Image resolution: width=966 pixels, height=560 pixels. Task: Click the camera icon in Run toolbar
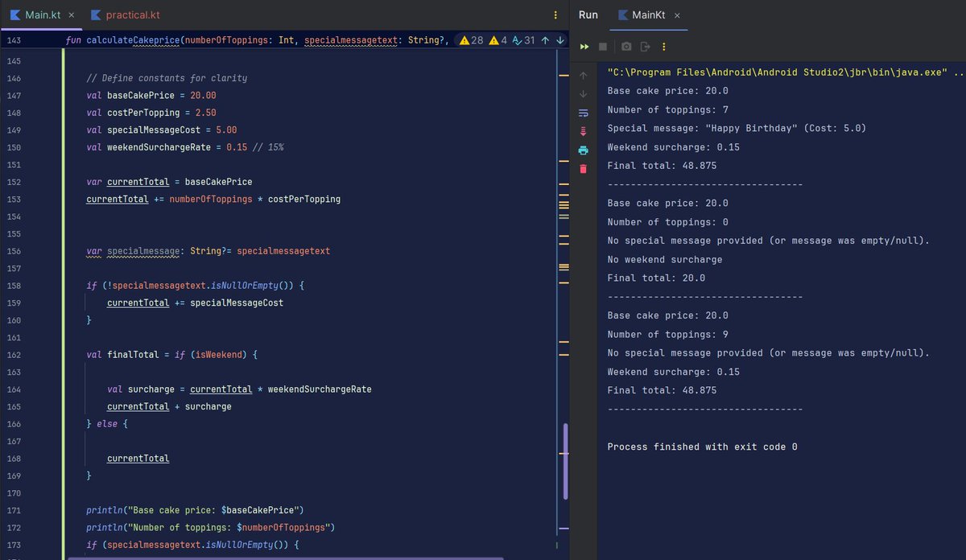click(626, 46)
